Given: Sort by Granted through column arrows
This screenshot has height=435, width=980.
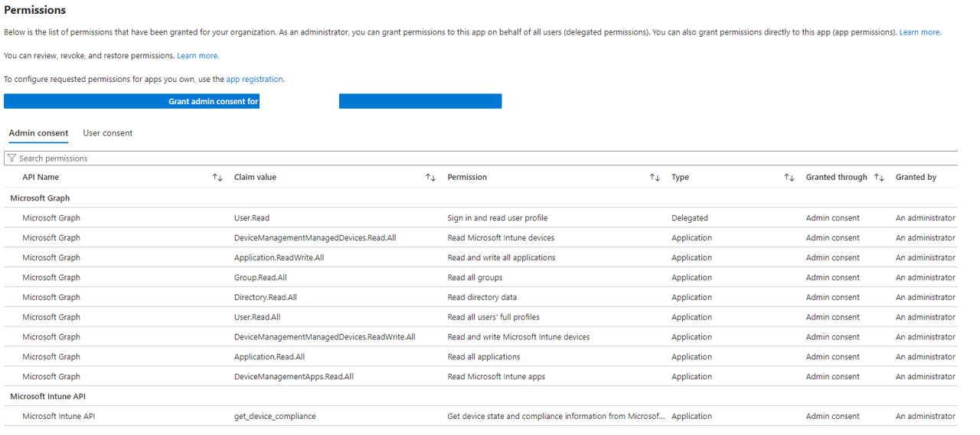Looking at the screenshot, I should 879,178.
